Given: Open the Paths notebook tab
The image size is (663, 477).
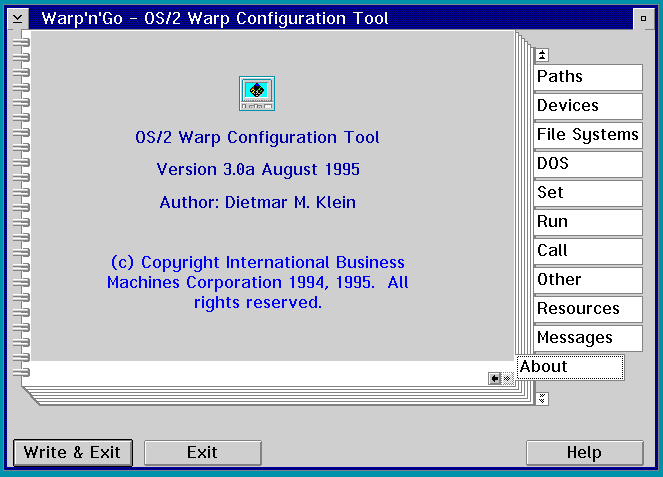Looking at the screenshot, I should pos(588,77).
